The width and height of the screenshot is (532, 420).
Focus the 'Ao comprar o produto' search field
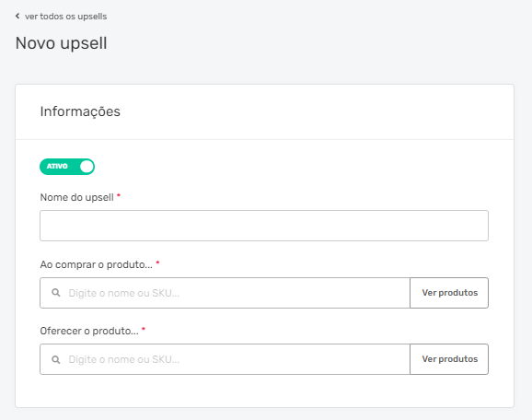225,293
